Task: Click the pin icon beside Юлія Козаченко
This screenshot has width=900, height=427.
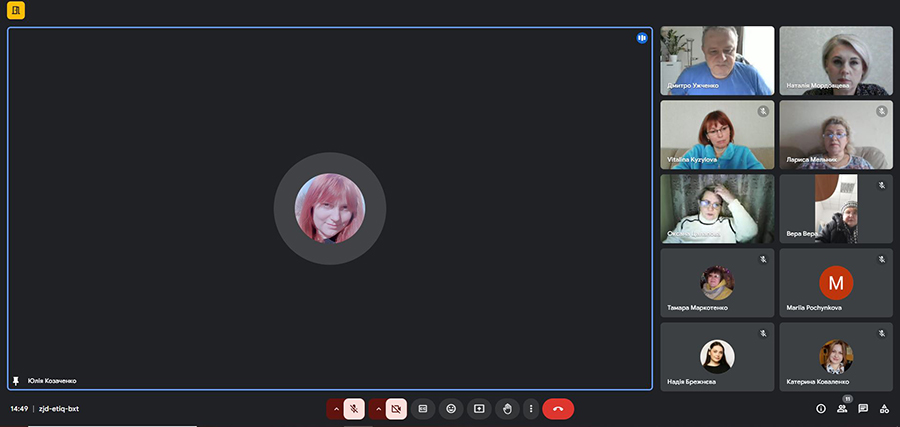Action: 15,381
